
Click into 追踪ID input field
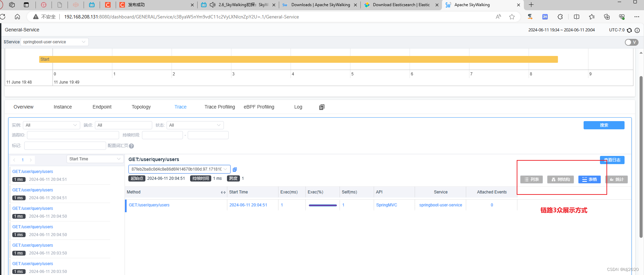click(73, 135)
